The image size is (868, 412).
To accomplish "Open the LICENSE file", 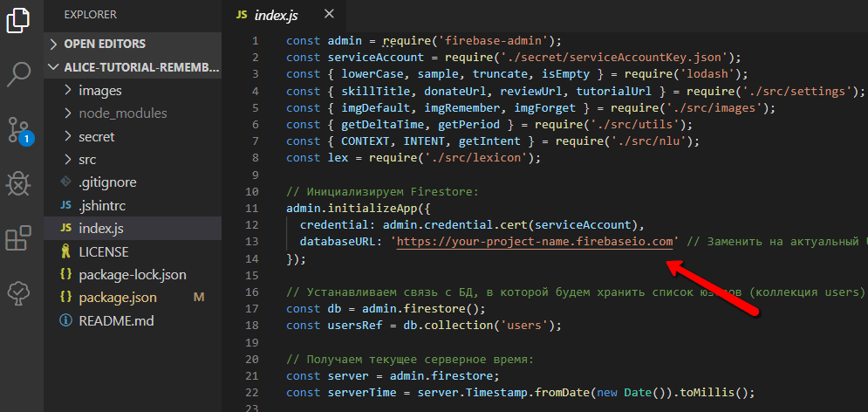I will 132,251.
